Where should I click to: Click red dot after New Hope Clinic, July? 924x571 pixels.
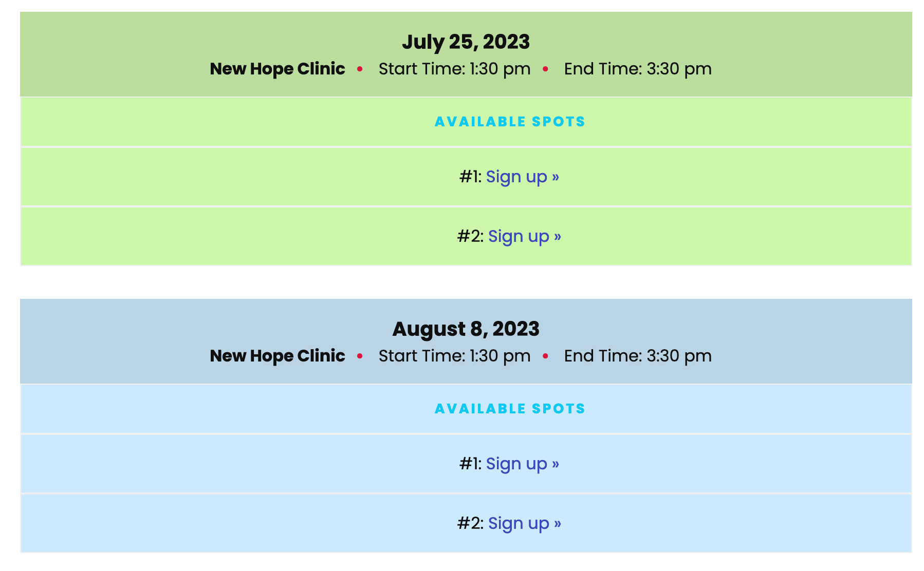[360, 69]
